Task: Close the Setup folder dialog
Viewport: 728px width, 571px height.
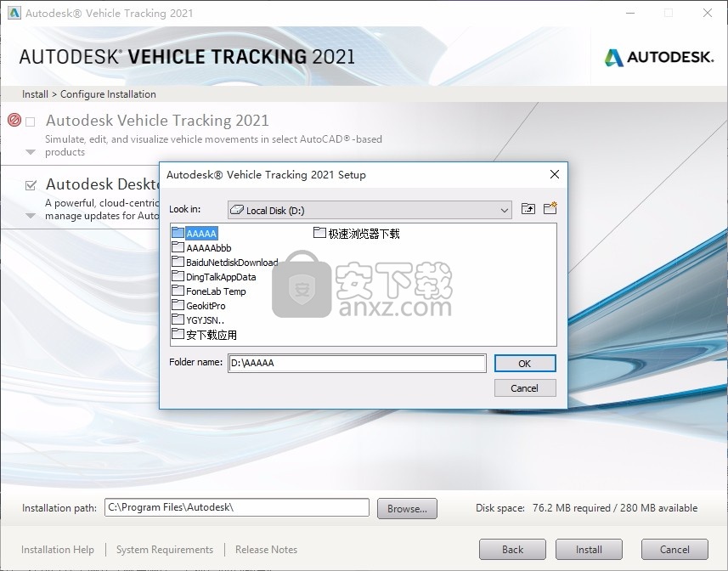Action: click(555, 174)
